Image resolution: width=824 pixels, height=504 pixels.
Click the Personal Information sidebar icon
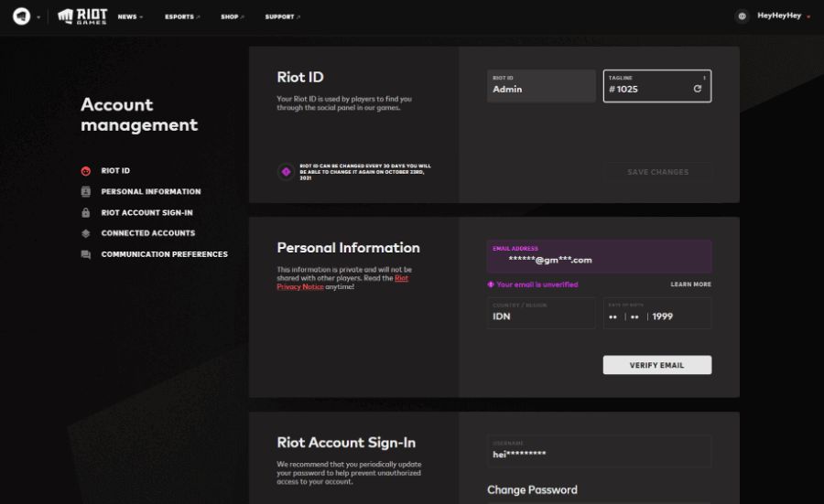tap(86, 192)
